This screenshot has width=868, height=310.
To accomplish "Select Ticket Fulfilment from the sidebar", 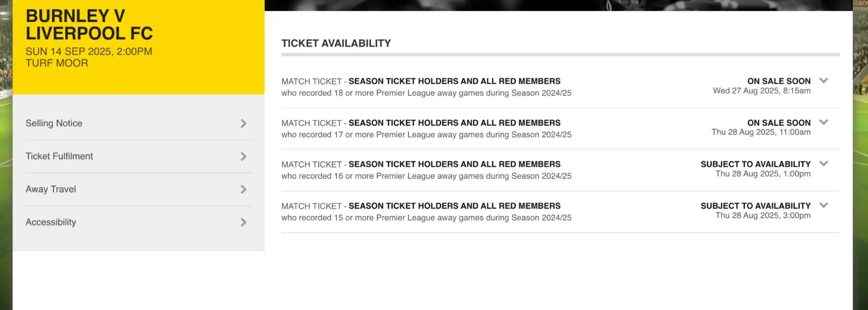I will (x=59, y=156).
